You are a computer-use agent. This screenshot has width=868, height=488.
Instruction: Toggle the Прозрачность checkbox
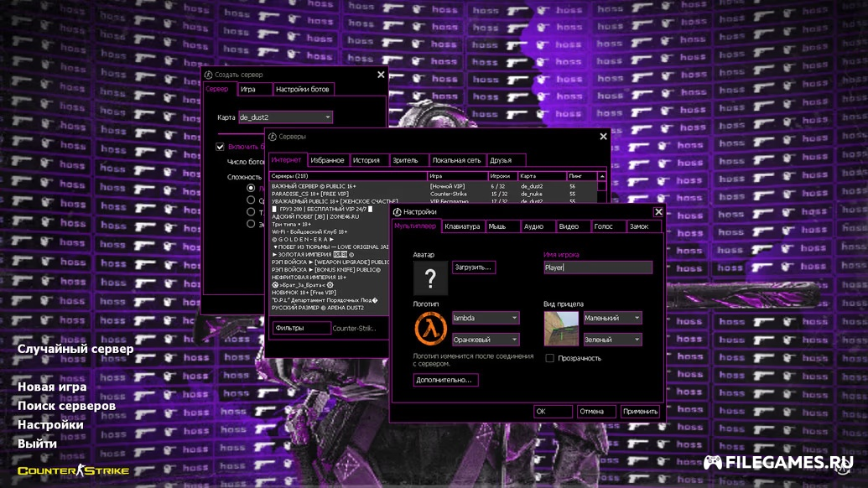point(549,358)
